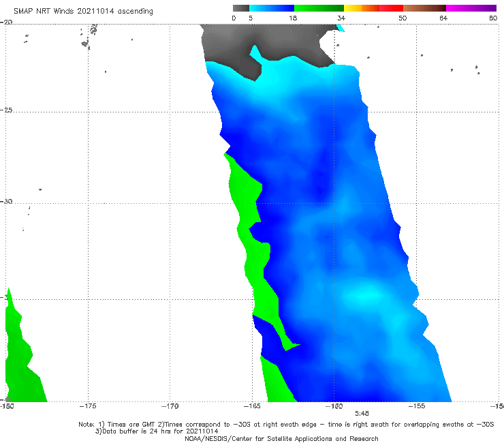Select the gray 0–5 color bar segment
Screen dimensions: 504x443
click(x=241, y=8)
